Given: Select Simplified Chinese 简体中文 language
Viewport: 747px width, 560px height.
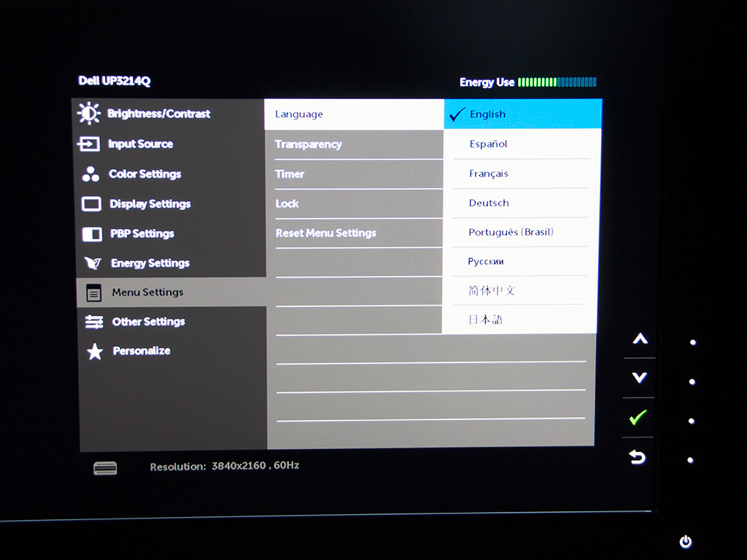Looking at the screenshot, I should coord(519,290).
